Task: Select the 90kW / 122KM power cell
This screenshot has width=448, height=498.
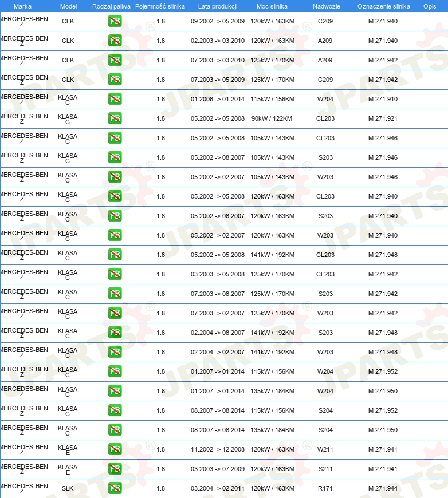Action: (272, 118)
